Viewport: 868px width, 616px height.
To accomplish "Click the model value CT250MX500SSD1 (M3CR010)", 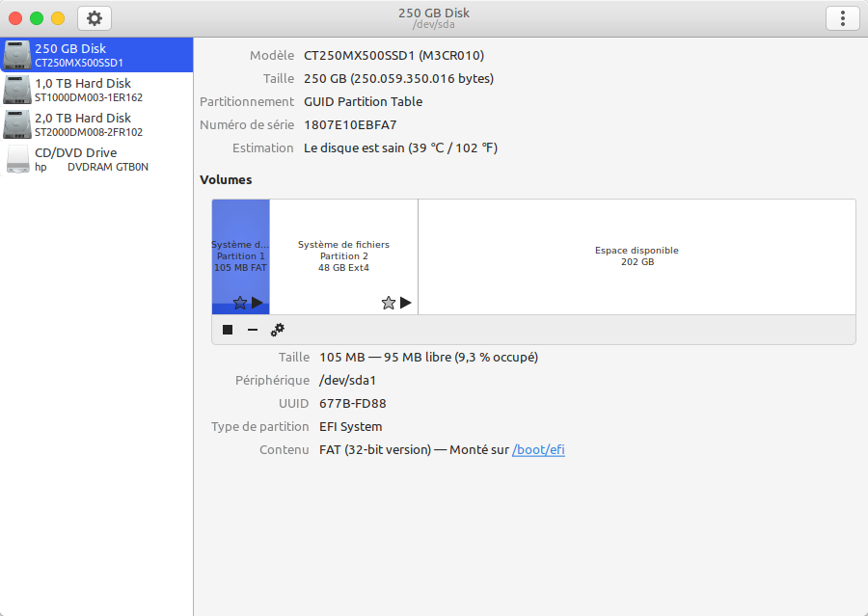I will tap(394, 55).
